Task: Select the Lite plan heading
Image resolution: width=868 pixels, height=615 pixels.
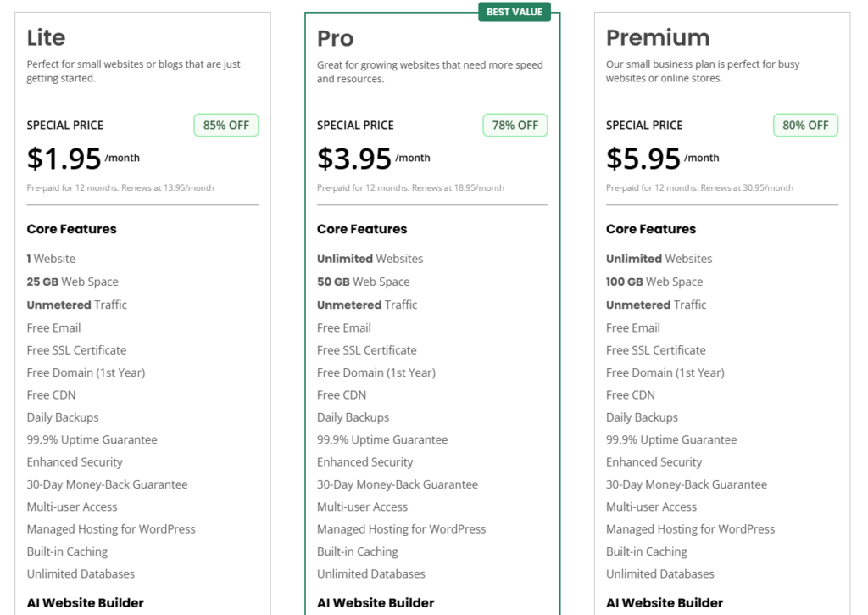Action: coord(46,37)
